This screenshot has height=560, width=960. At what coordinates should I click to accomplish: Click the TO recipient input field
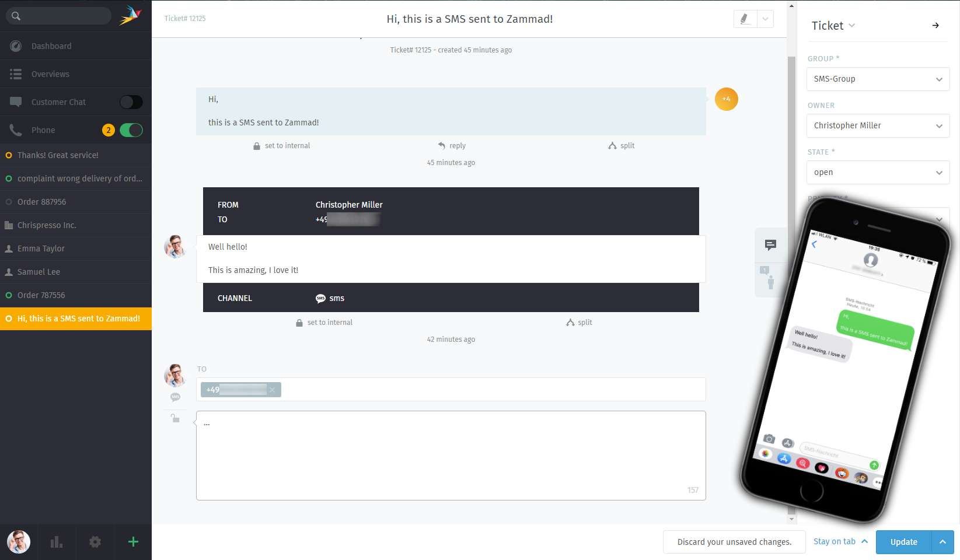(451, 390)
